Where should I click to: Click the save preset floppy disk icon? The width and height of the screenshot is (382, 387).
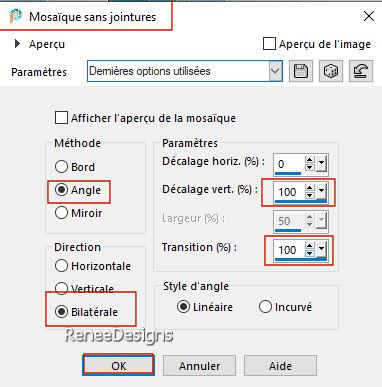301,71
